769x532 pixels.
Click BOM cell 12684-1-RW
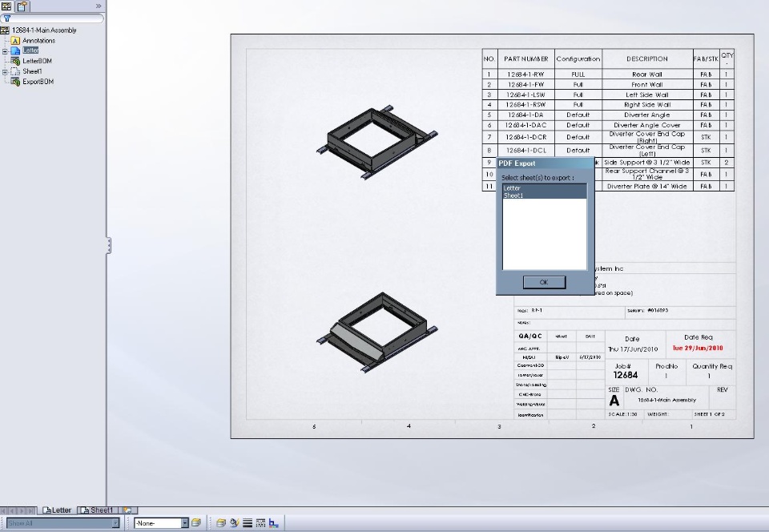click(x=525, y=75)
